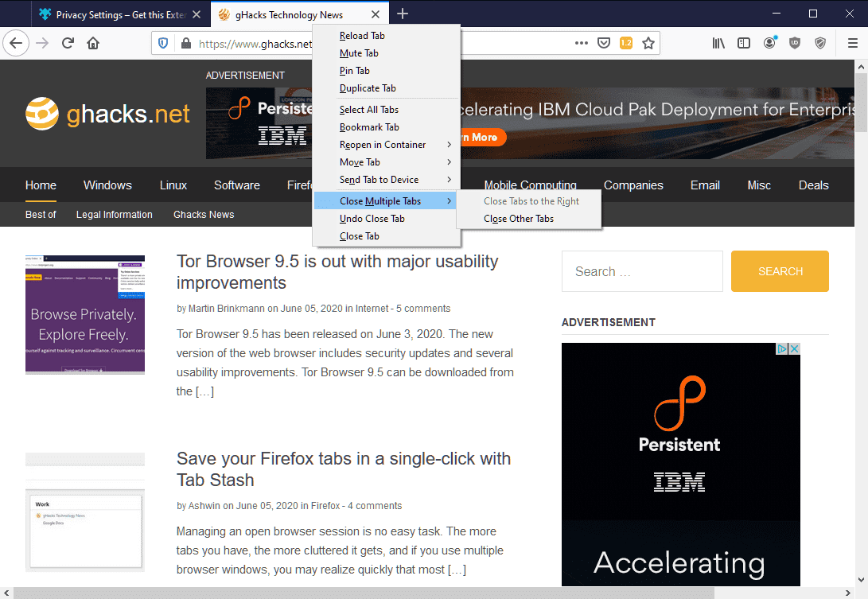The width and height of the screenshot is (868, 599).
Task: Open the Home navigation link
Action: [41, 185]
